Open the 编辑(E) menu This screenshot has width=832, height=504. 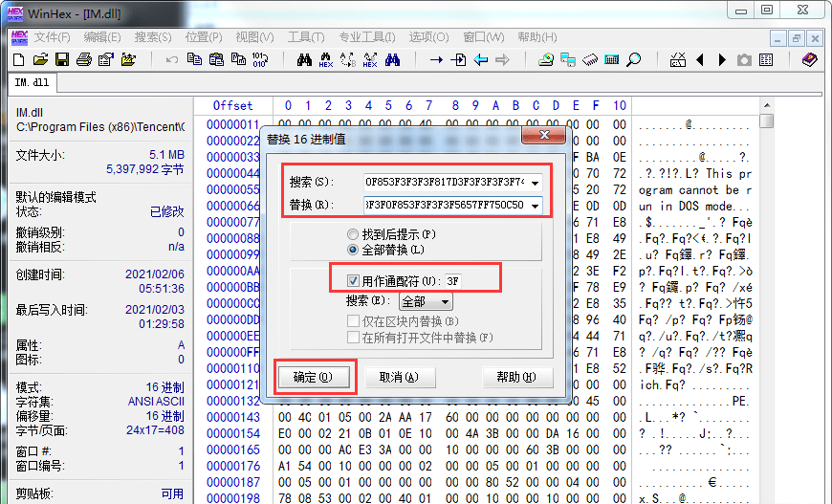coord(102,37)
